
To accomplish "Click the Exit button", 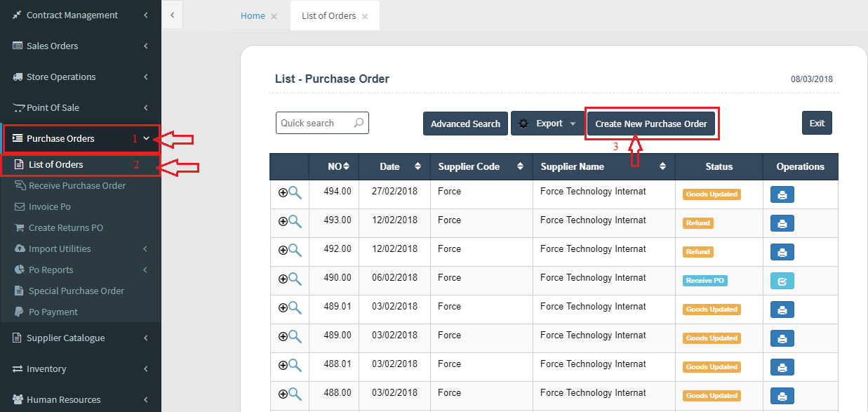I will [817, 123].
